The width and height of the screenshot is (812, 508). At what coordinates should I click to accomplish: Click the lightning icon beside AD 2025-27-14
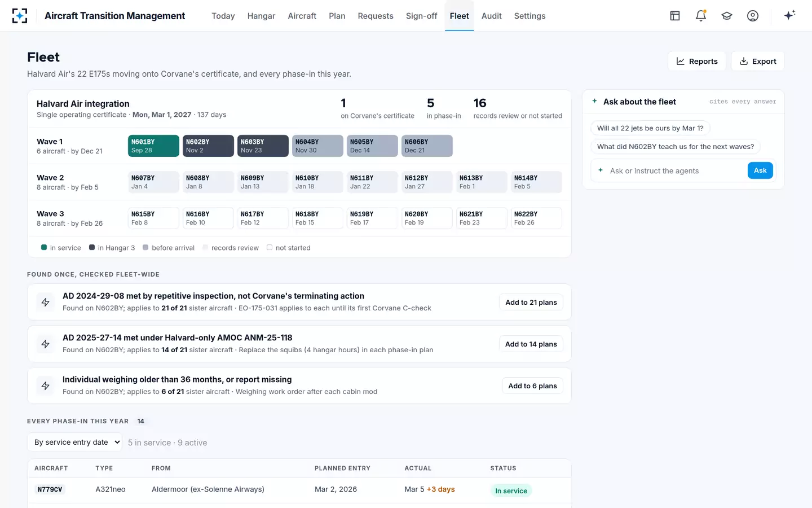pyautogui.click(x=46, y=344)
